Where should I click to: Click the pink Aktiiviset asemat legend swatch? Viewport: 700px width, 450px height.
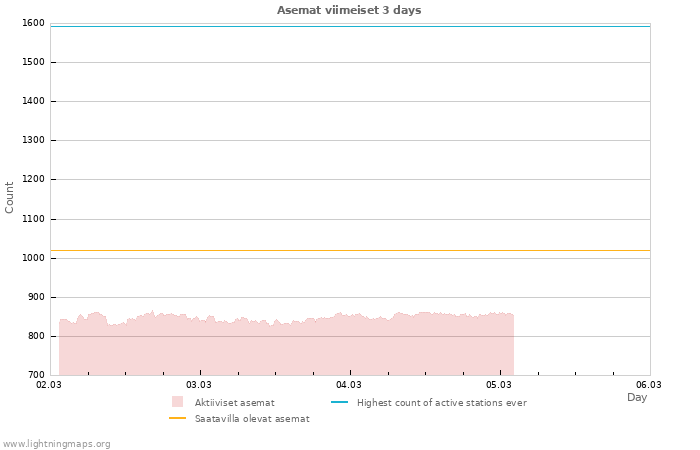[177, 402]
